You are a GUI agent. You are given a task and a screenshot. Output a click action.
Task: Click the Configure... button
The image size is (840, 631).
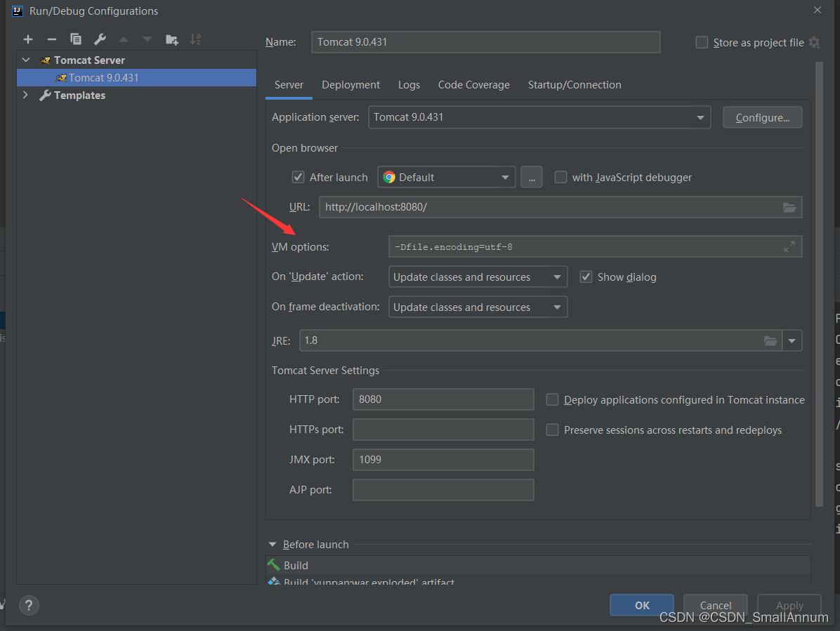coord(762,117)
